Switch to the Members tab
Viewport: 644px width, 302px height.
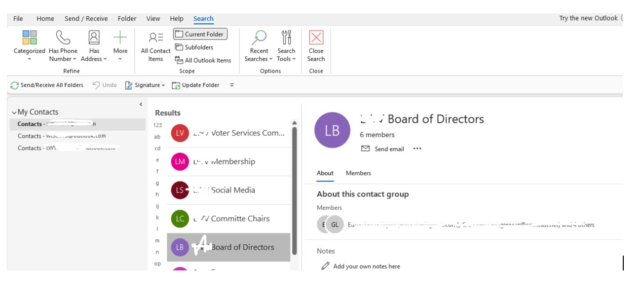(358, 173)
